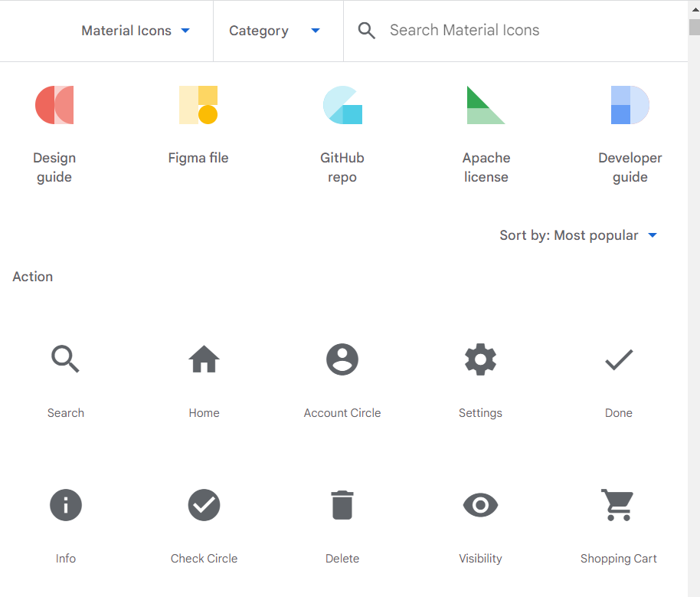
Task: Select the Search magnifier icon in Action
Action: [x=66, y=359]
